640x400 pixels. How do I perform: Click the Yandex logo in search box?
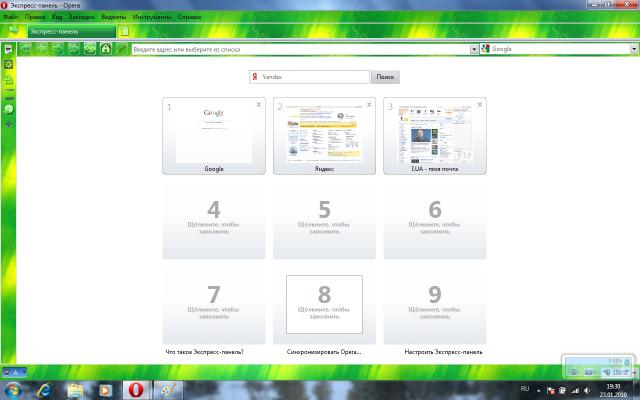pos(255,77)
